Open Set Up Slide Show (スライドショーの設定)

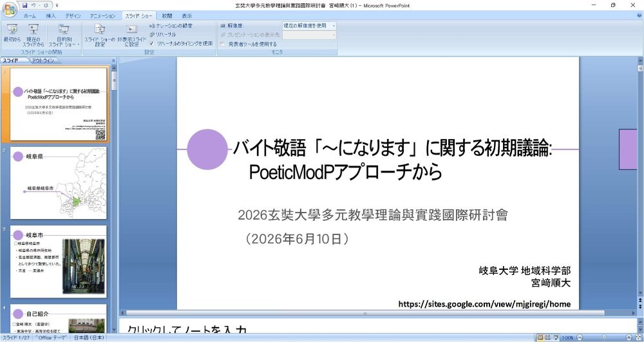coord(100,35)
